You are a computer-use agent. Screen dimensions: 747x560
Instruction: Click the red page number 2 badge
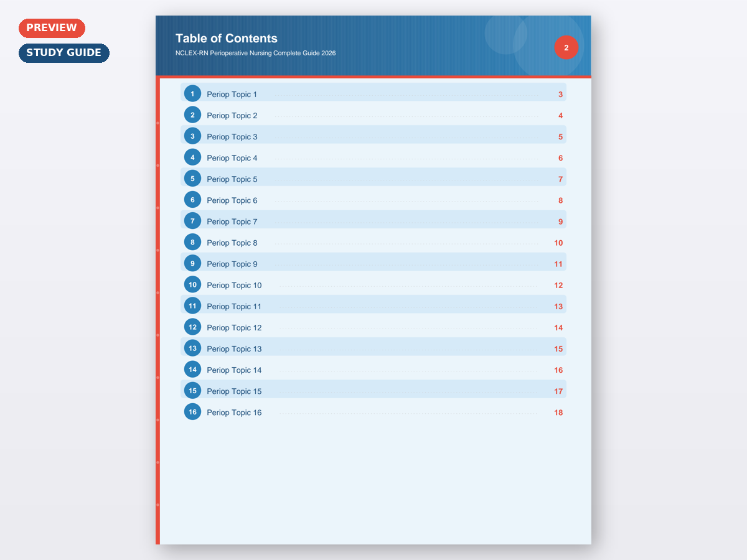pos(566,48)
